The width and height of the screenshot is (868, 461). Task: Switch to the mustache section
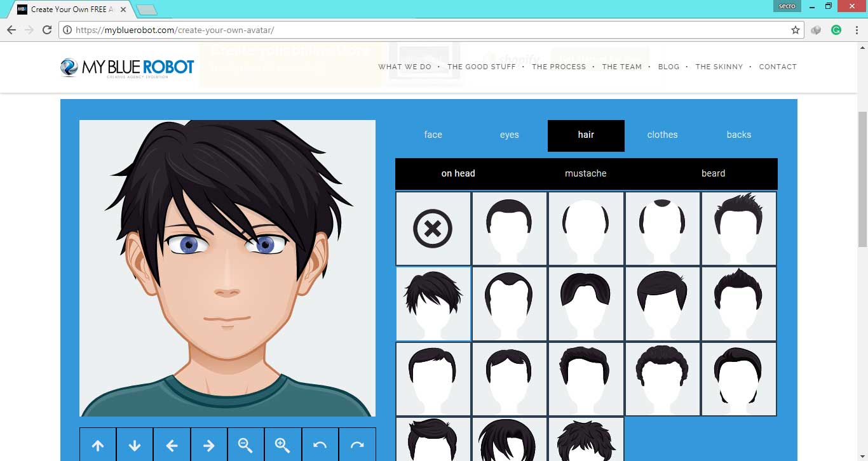point(585,173)
